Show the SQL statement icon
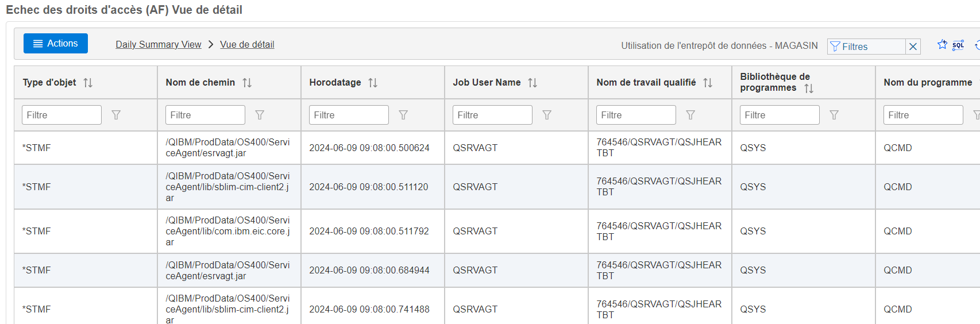 pos(958,45)
